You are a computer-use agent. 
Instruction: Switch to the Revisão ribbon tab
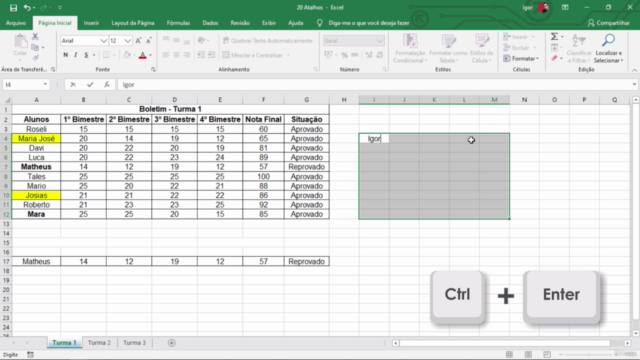click(240, 23)
